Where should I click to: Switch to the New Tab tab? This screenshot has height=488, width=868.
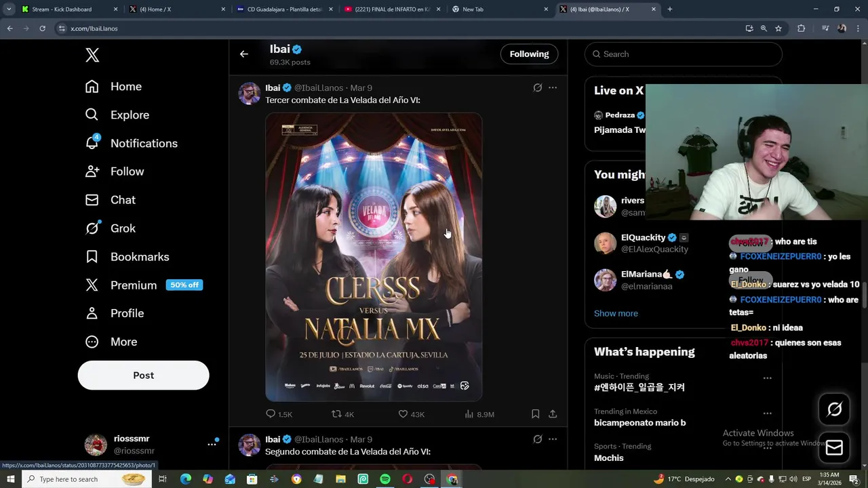pyautogui.click(x=499, y=9)
